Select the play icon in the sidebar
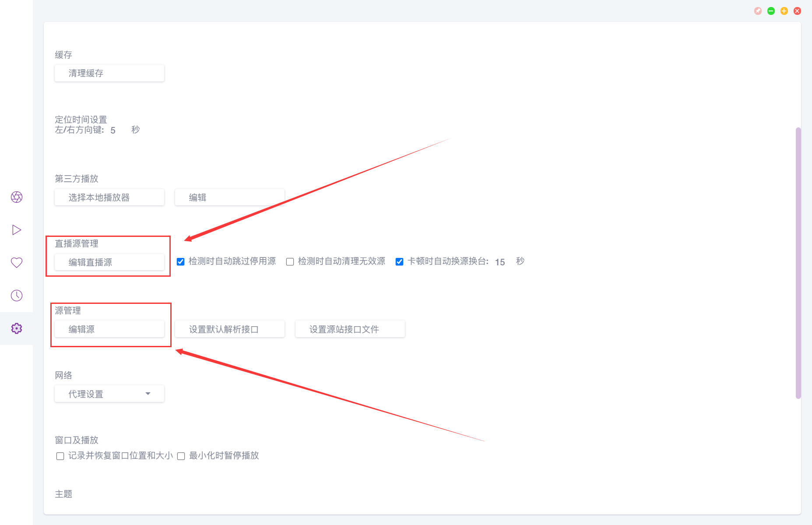 coord(16,229)
